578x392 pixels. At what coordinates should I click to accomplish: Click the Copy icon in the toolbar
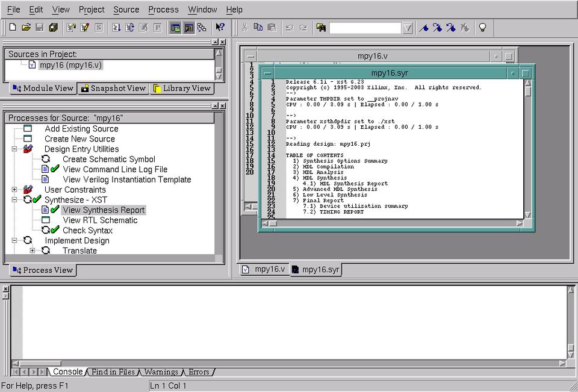258,28
